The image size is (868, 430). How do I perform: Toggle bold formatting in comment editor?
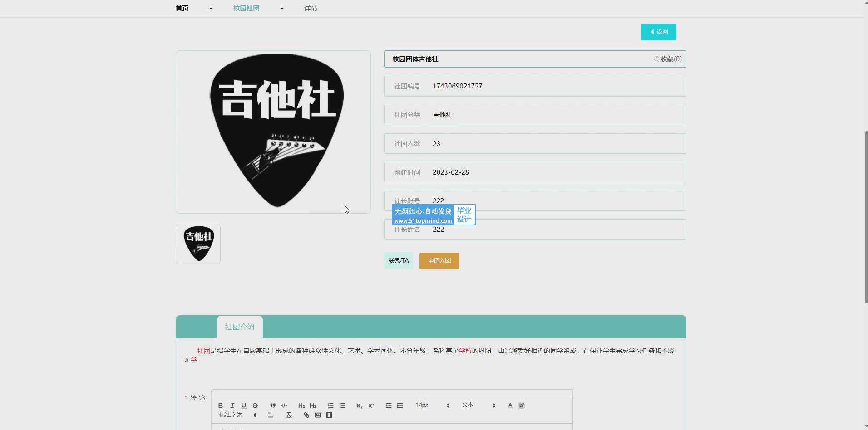tap(221, 406)
